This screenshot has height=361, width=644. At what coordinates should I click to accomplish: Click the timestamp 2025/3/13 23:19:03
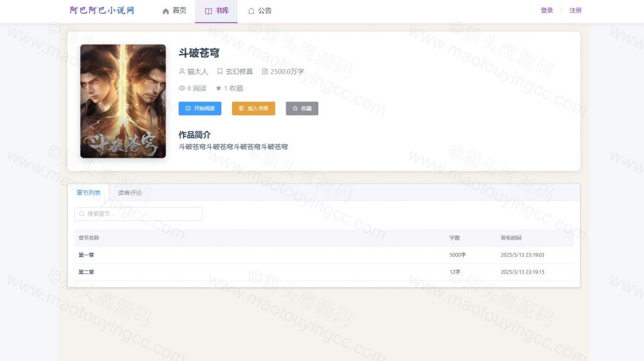point(523,255)
